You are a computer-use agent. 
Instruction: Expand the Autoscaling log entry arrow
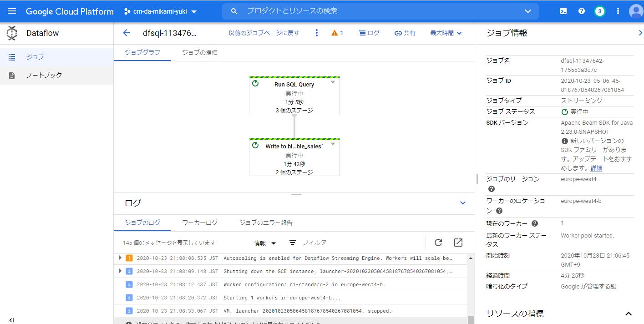[x=120, y=258]
